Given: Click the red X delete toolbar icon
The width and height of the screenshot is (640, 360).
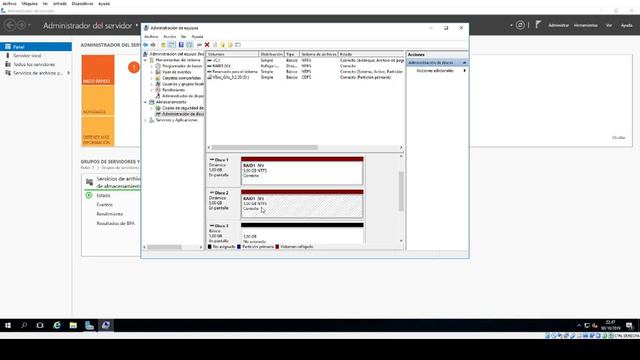Looking at the screenshot, I should 207,45.
